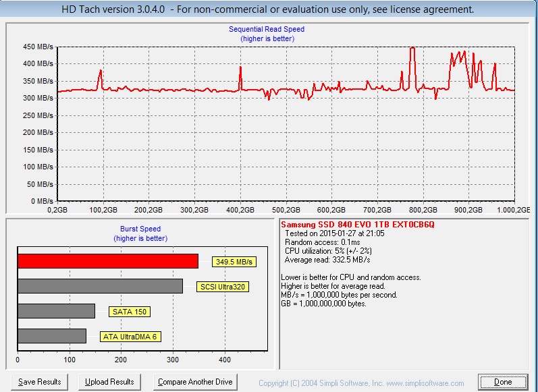Click the Burst Speed chart title
The width and height of the screenshot is (538, 392).
(x=140, y=229)
